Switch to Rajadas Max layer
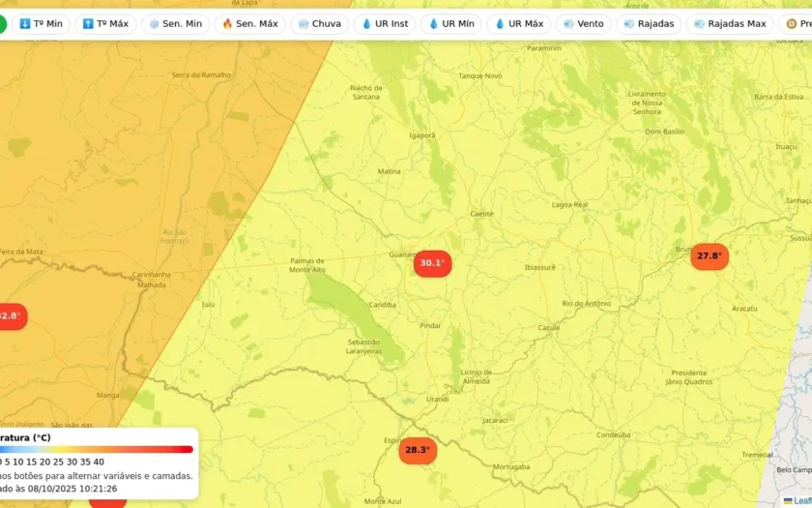Screen dimensions: 812x508 pos(730,24)
